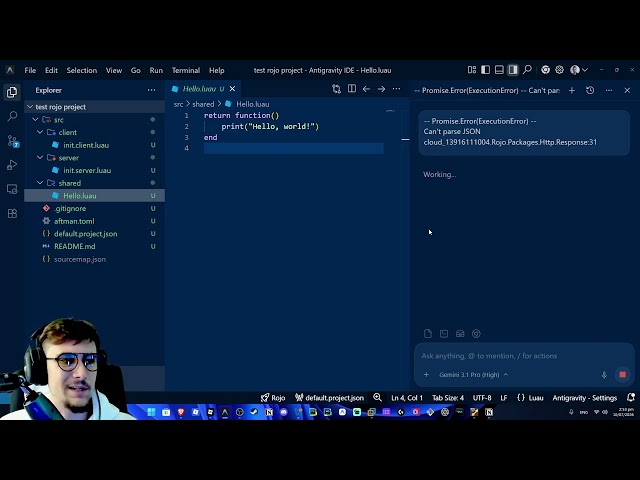Viewport: 640px width, 480px height.
Task: Toggle secondary side bar visibility
Action: tap(513, 70)
